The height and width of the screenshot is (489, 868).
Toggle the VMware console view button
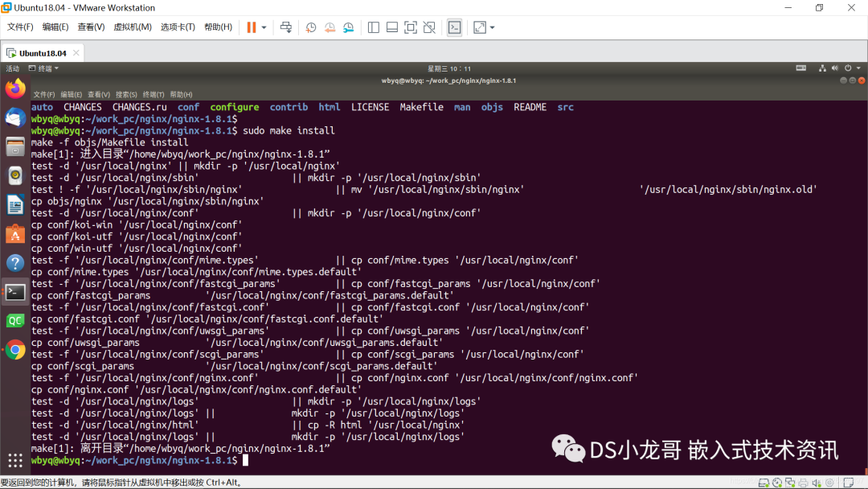click(x=454, y=27)
